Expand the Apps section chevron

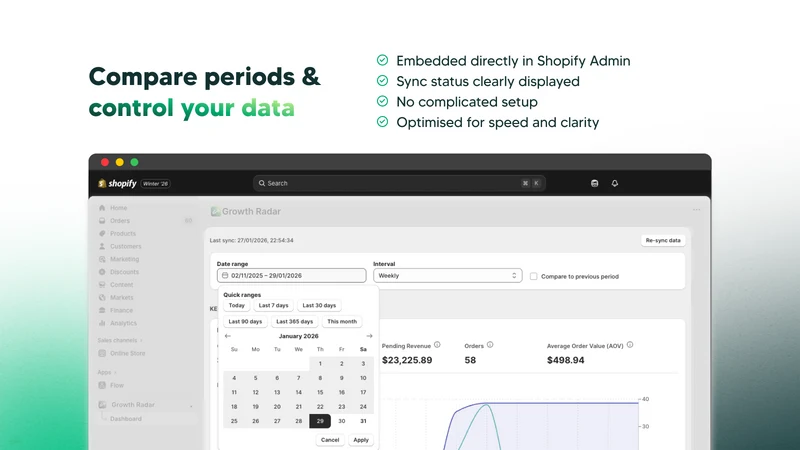pyautogui.click(x=115, y=372)
